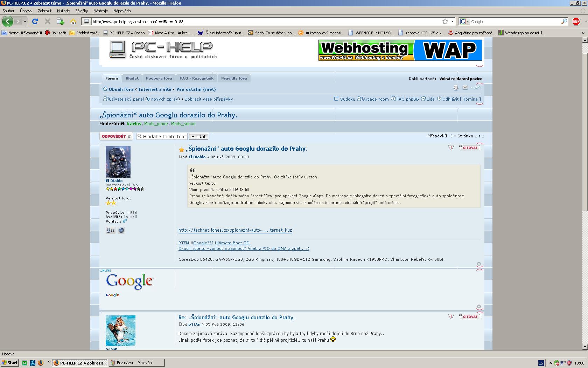Report El Diablo's post with exclamation icon

point(451,148)
